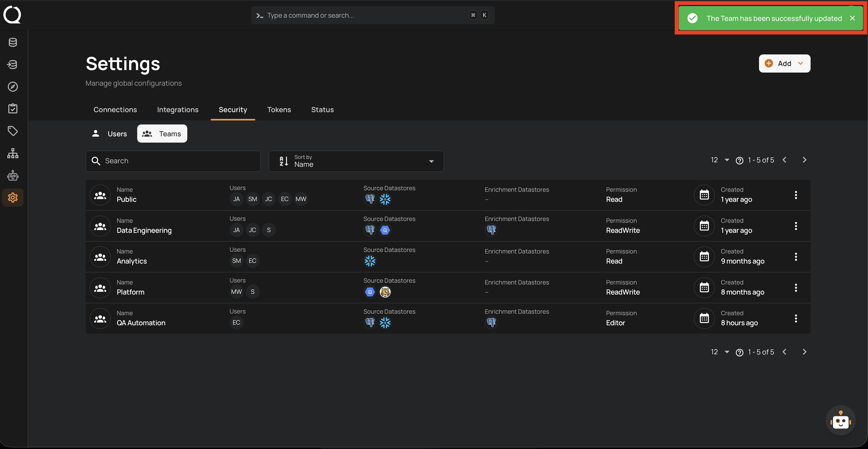Open the options menu for Data Engineering team
This screenshot has width=868, height=449.
[x=796, y=226]
